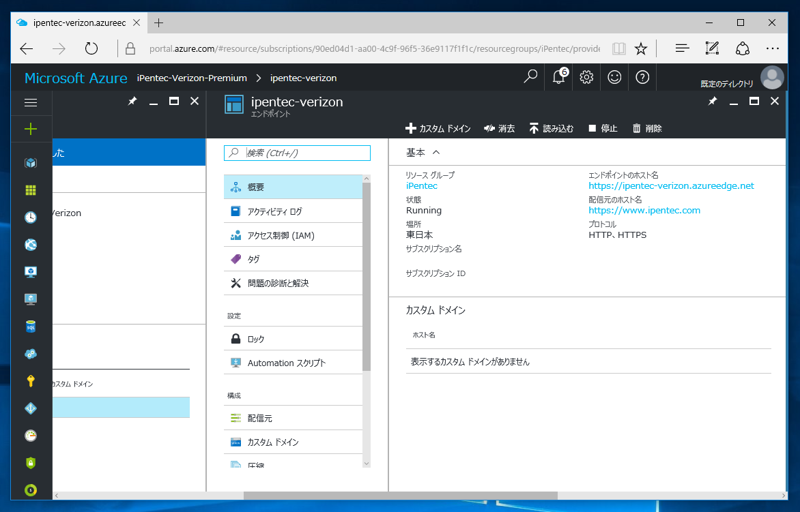Viewport: 800px width, 512px height.
Task: Open アクティビティ ログ menu item
Action: 293,211
